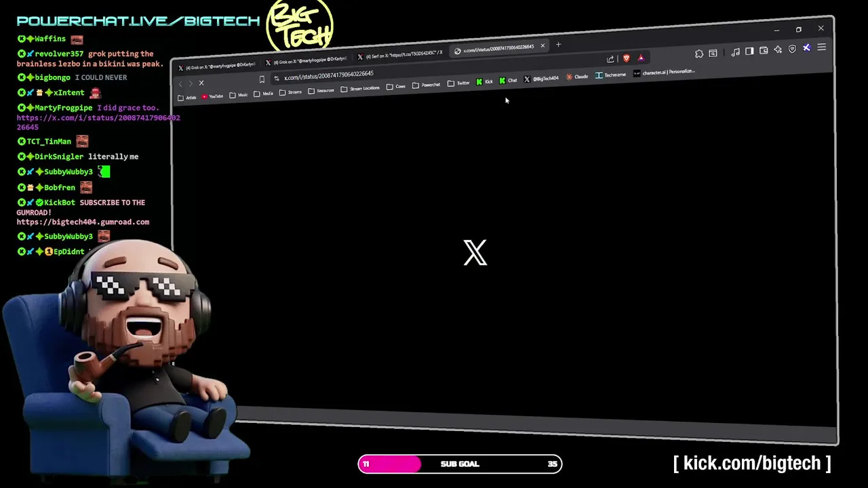Open the Extensions puzzle icon

click(699, 54)
